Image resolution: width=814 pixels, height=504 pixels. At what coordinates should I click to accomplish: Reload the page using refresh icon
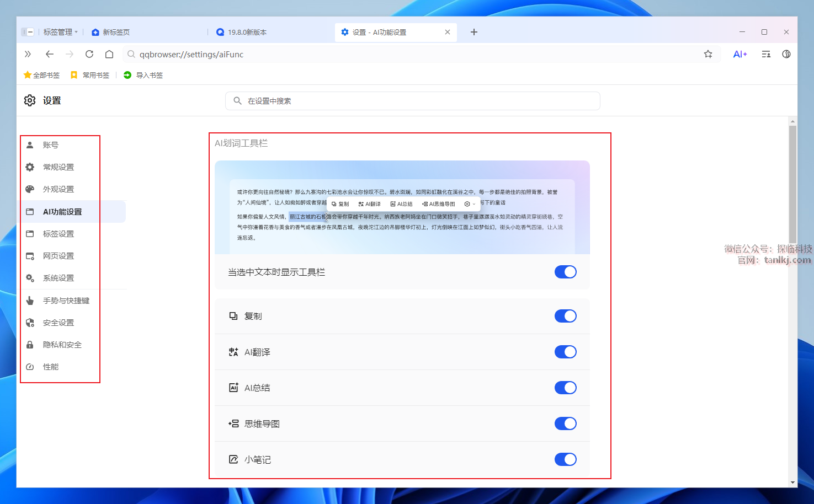point(89,54)
